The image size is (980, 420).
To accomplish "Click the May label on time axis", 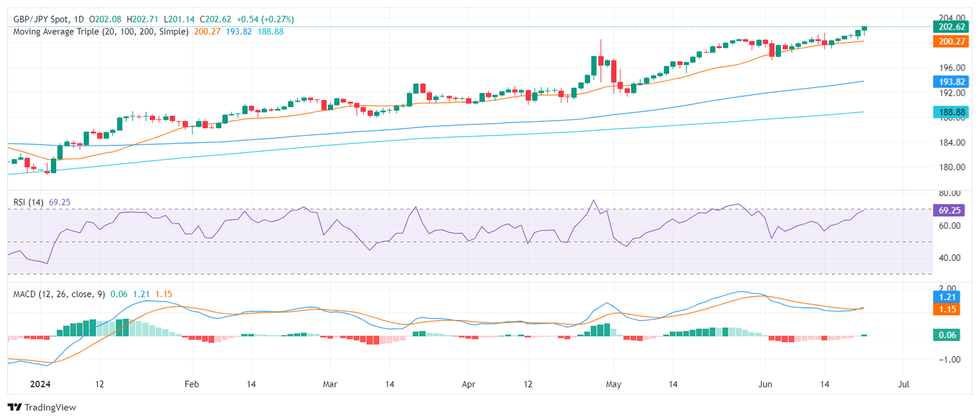I will click(x=613, y=385).
